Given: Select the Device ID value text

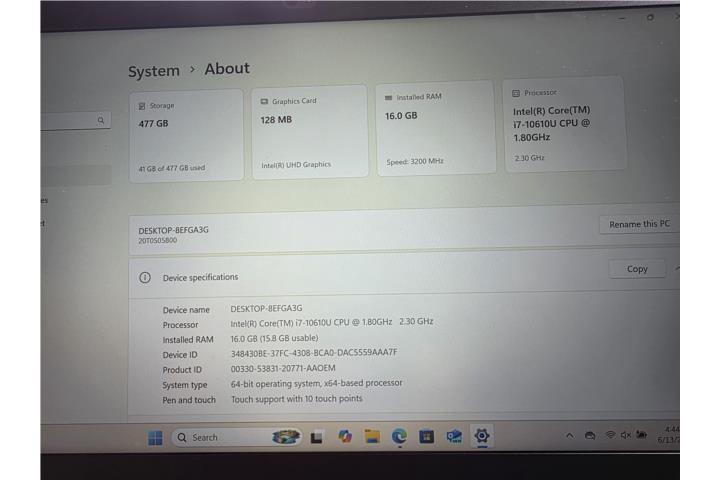Looking at the screenshot, I should 314,353.
